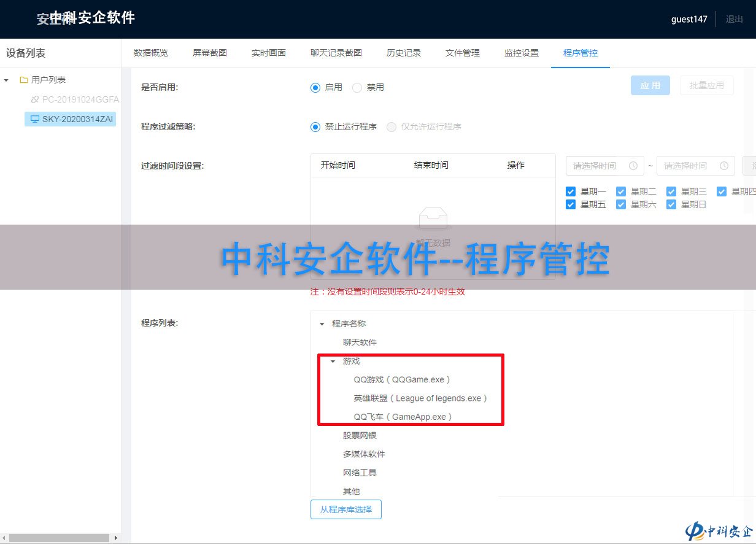756x545 pixels.
Task: Click the monitor icon beside SKY-20200314ZAI
Action: point(35,119)
